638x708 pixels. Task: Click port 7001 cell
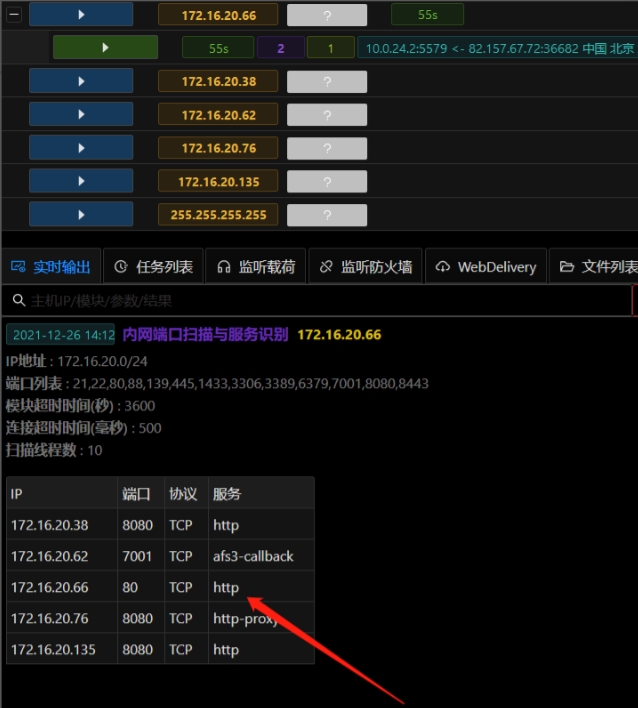[141, 556]
